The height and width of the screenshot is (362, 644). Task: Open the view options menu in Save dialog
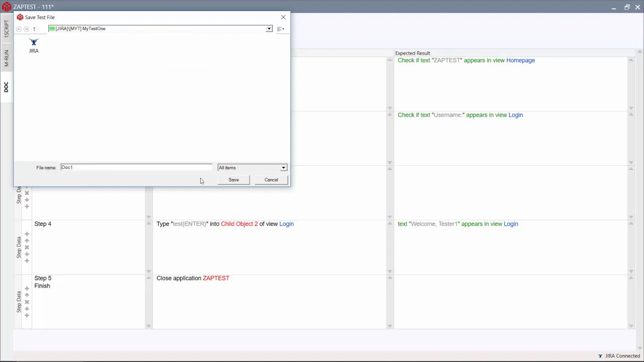[x=281, y=29]
